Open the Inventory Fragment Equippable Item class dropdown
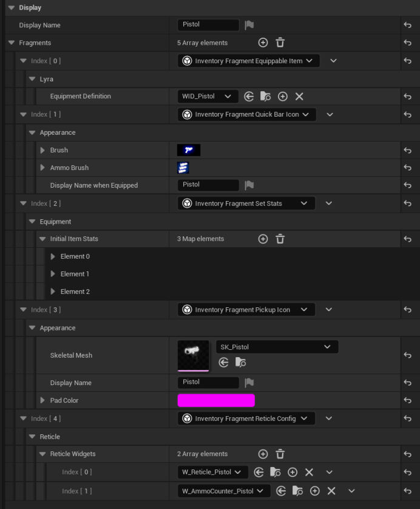420x509 pixels. coord(248,61)
